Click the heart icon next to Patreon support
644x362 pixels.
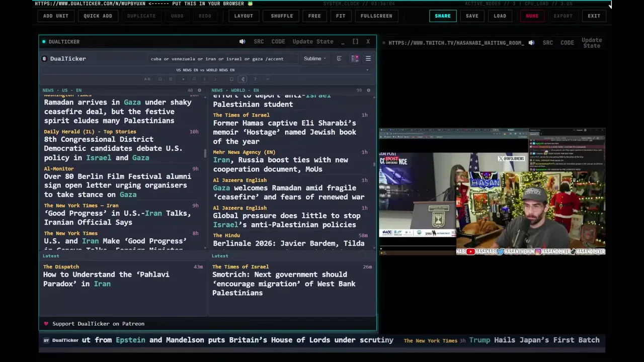click(x=46, y=324)
